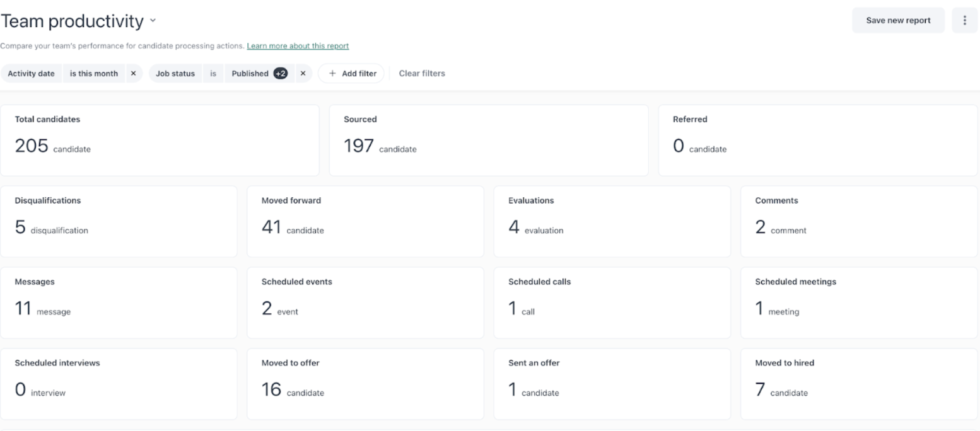Viewport: 980px width, 431px height.
Task: Open the Disqualifications metric card
Action: coord(119,221)
